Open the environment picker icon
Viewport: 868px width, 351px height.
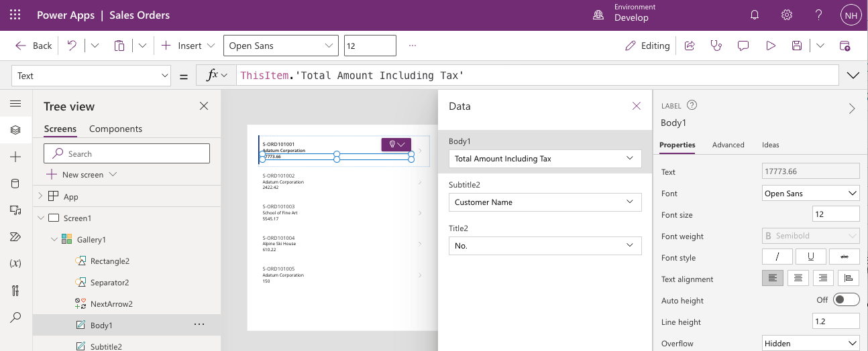point(598,15)
